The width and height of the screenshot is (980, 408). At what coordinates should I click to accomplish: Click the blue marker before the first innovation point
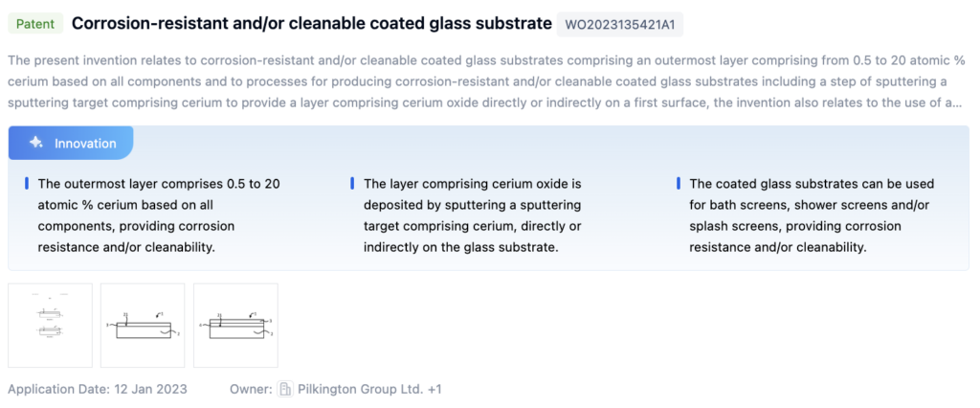(27, 183)
